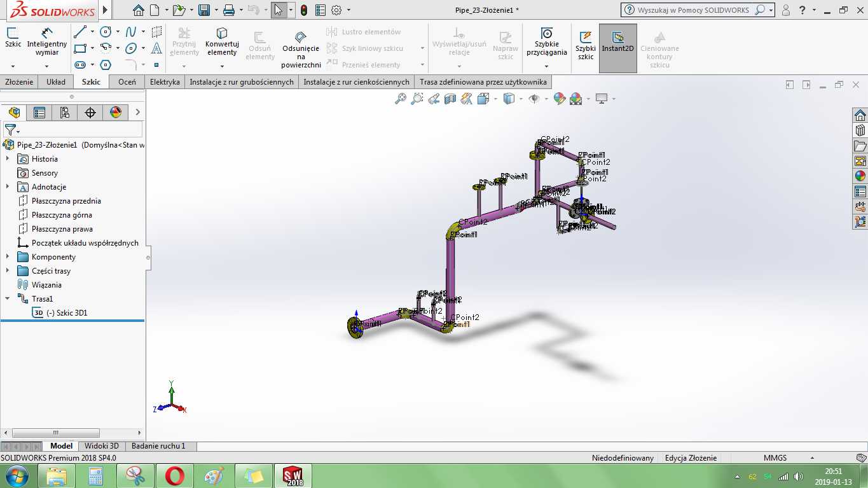Open a file using the folder icon
868x488 pixels.
[x=179, y=10]
